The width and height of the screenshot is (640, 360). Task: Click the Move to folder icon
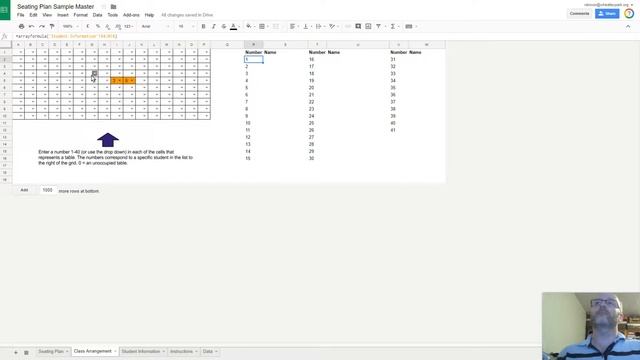tap(113, 7)
